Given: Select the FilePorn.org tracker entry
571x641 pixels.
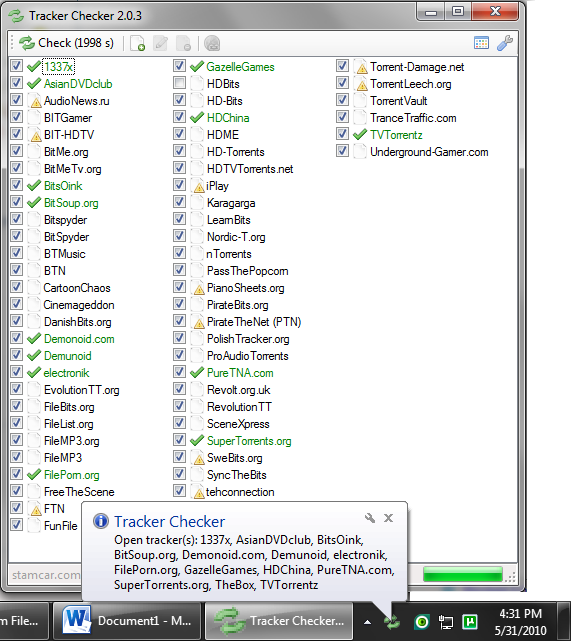Looking at the screenshot, I should tap(72, 475).
